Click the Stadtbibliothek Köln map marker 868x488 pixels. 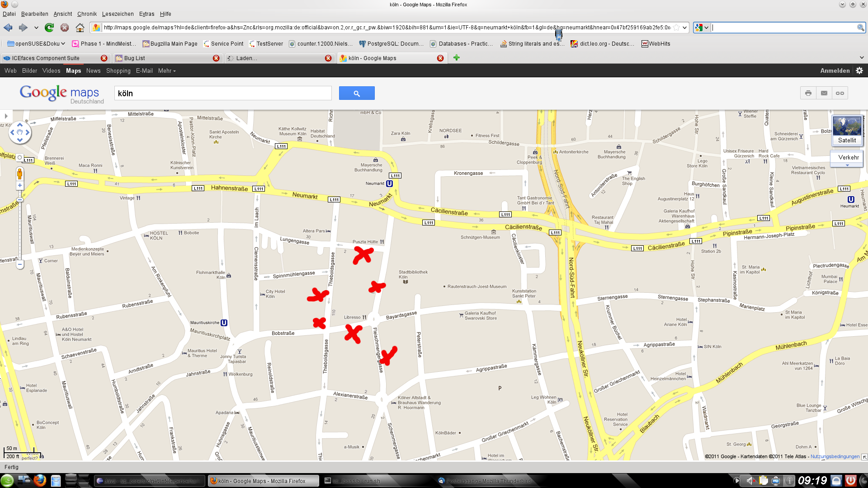click(x=406, y=282)
